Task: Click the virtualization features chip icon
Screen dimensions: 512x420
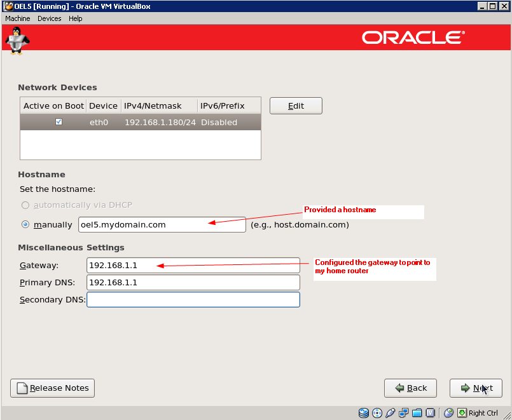Action: 430,413
